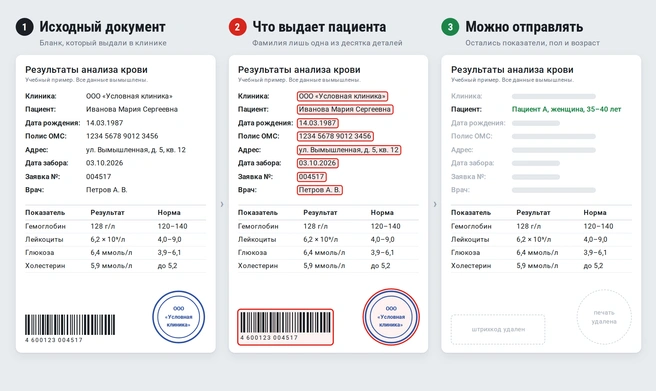Click the subtitle 'Бланк, который выдали в клинике'
This screenshot has height=391, width=656.
pos(103,43)
